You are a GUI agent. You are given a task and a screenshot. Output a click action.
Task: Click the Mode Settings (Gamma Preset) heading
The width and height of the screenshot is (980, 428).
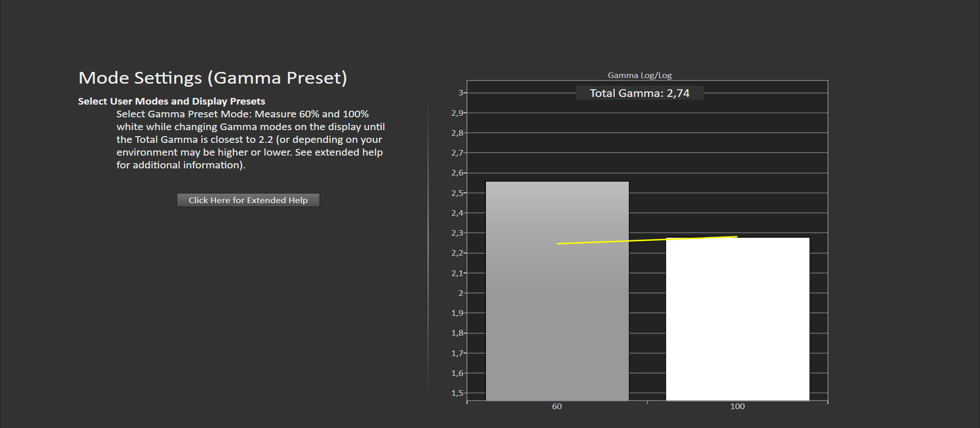pos(213,78)
